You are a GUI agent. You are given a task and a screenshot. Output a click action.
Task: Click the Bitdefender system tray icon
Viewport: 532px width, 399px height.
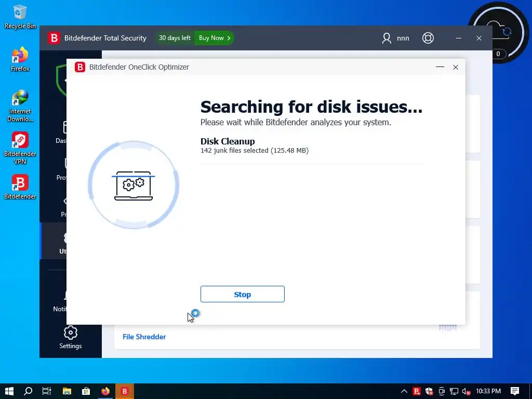(x=417, y=391)
